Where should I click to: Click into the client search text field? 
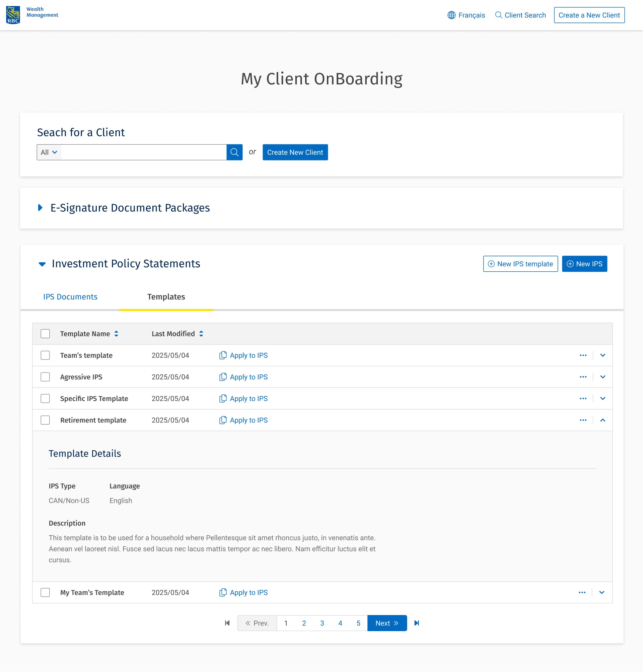tap(144, 152)
